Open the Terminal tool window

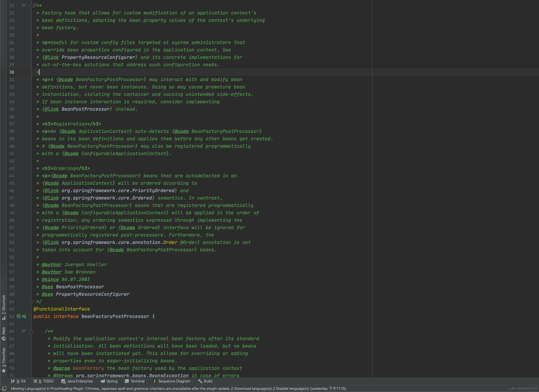135,381
